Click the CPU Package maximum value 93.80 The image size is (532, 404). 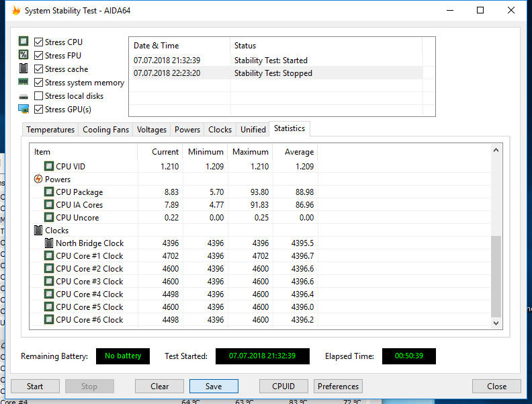click(x=259, y=192)
